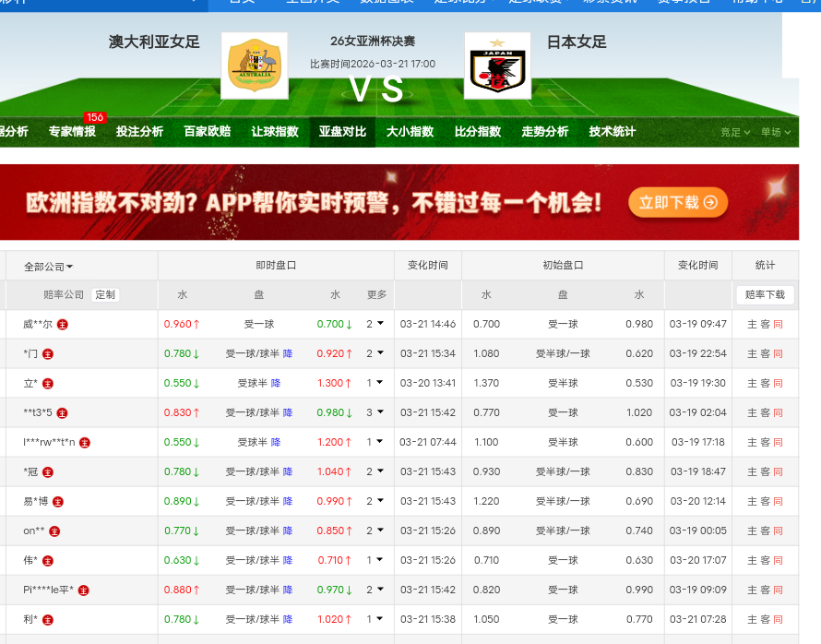
Task: Click 主 stat filter in 威**尔 row
Action: click(x=752, y=325)
